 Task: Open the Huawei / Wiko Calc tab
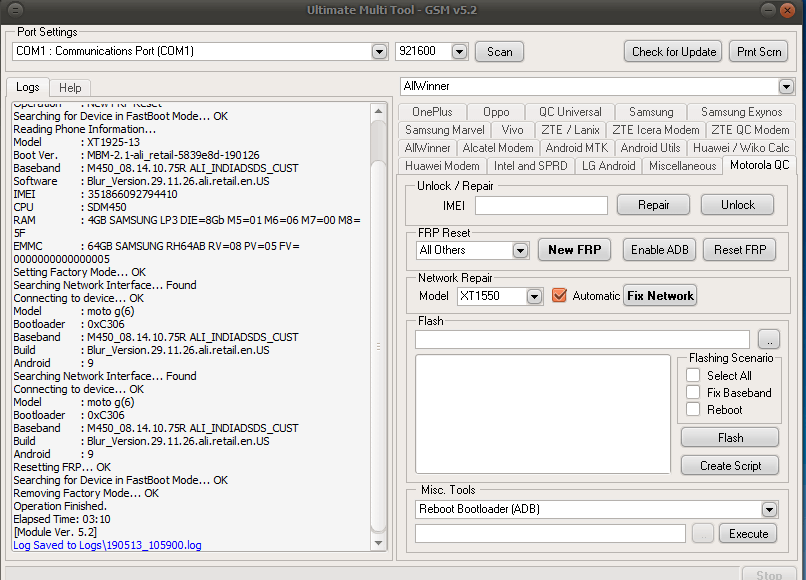[741, 148]
